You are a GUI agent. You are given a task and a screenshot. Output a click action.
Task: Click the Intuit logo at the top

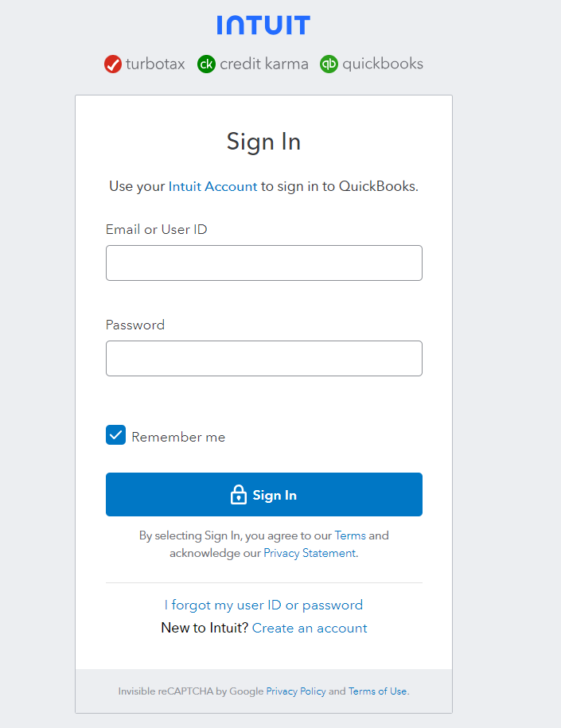point(263,25)
